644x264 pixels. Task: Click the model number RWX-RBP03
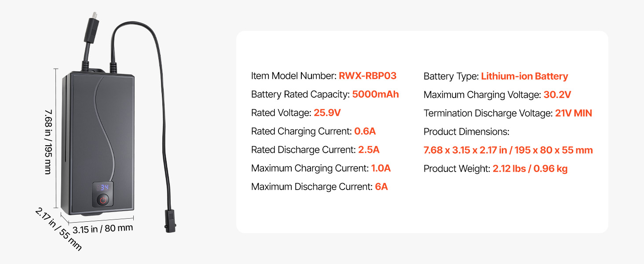click(367, 76)
